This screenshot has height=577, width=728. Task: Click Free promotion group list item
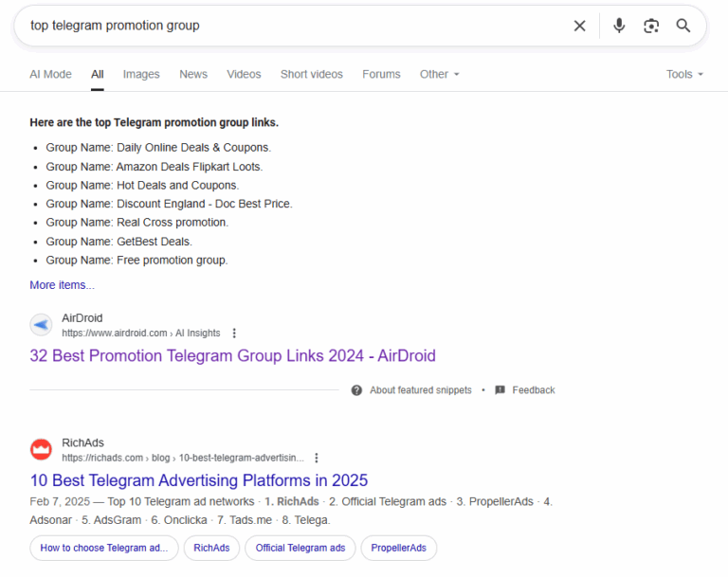pyautogui.click(x=136, y=260)
